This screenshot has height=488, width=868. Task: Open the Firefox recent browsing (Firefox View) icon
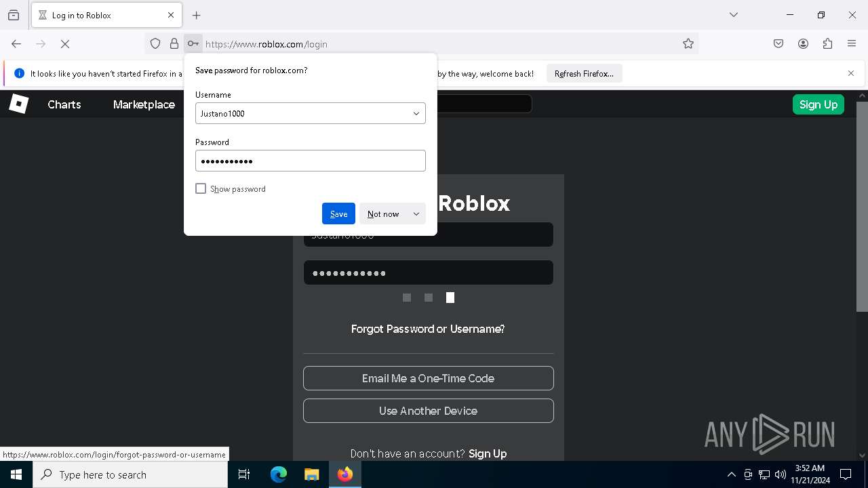tap(14, 15)
